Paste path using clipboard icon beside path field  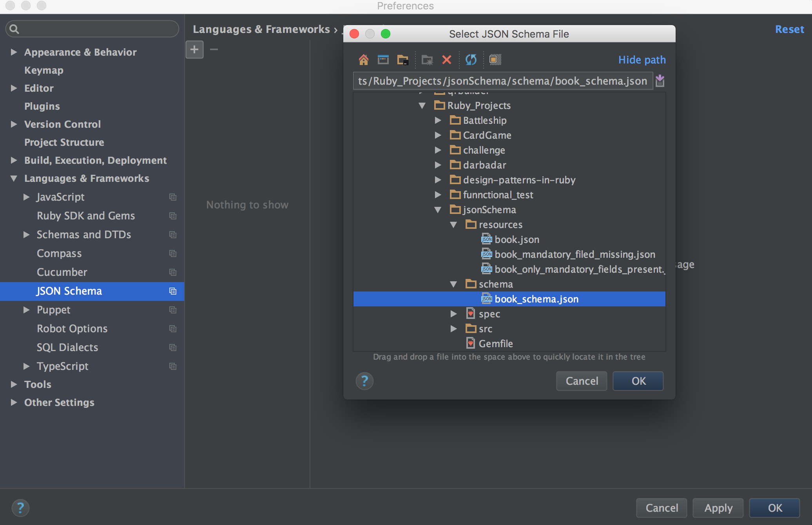click(x=660, y=80)
